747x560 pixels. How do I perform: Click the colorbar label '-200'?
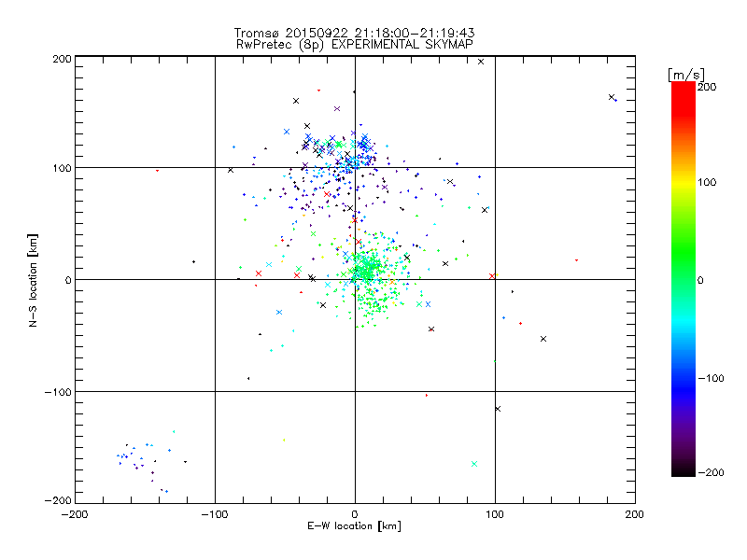click(711, 472)
